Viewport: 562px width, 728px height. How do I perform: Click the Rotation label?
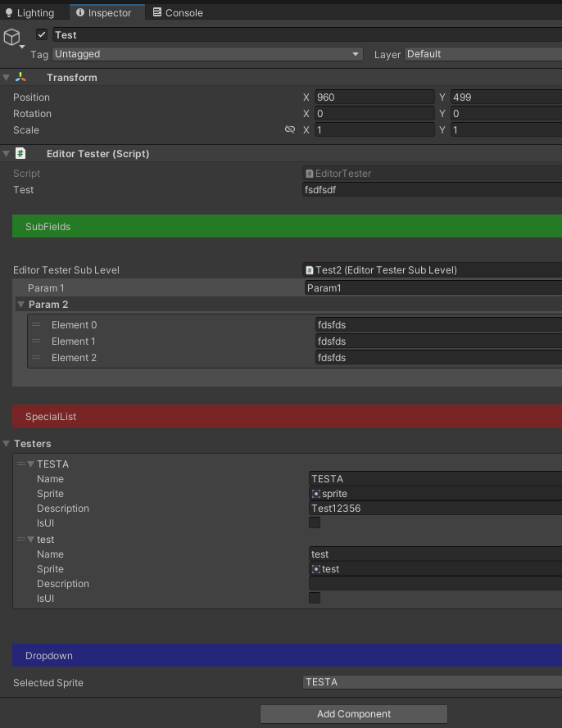(32, 113)
